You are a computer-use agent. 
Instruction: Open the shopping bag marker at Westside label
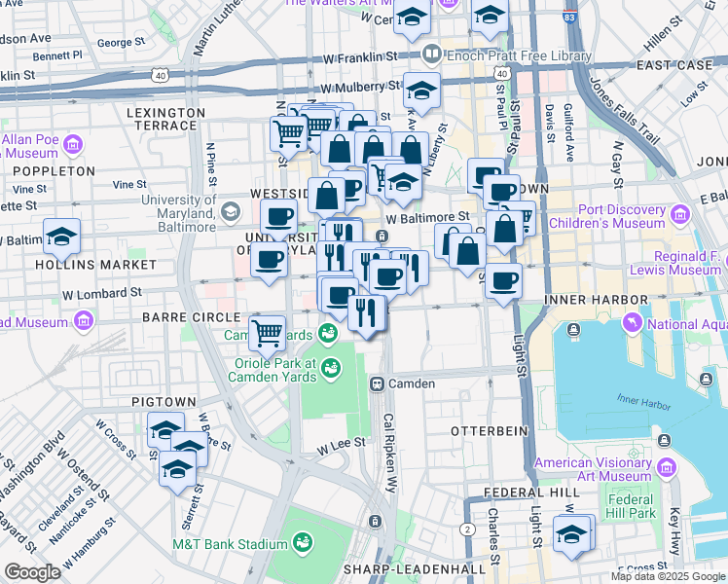(x=327, y=198)
